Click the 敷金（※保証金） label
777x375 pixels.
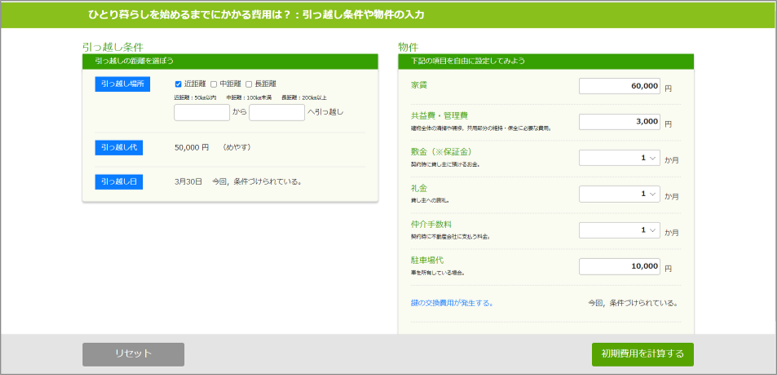[441, 152]
